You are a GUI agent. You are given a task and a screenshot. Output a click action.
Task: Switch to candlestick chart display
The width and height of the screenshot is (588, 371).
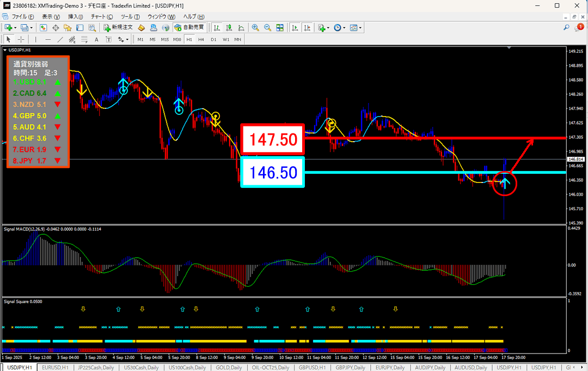tap(229, 28)
